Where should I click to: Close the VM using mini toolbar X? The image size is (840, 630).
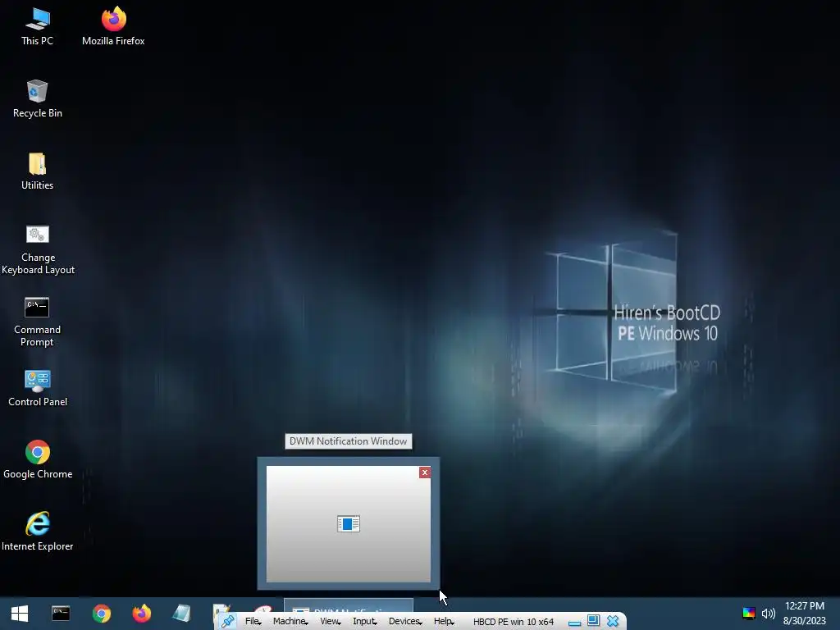tap(613, 622)
